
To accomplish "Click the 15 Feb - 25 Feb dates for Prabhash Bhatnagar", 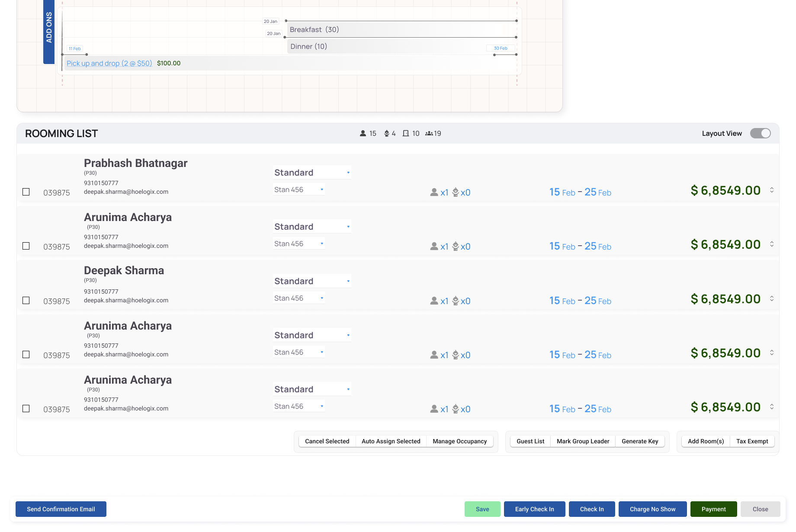I will point(580,192).
